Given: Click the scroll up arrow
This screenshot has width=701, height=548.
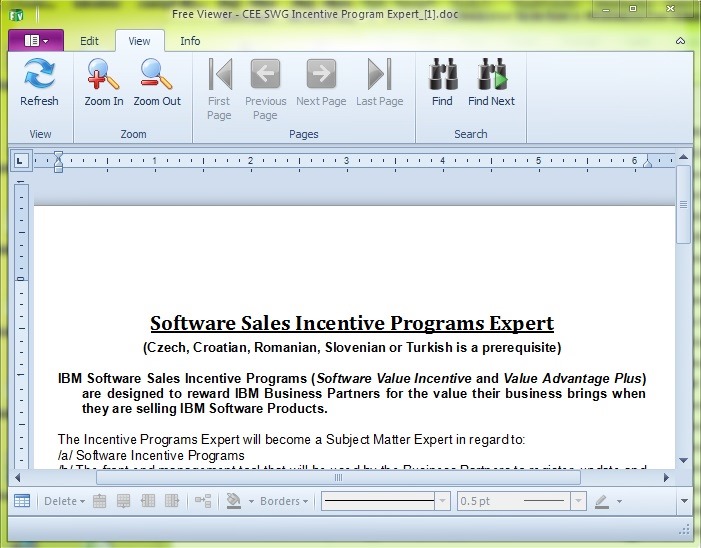Looking at the screenshot, I should 683,157.
